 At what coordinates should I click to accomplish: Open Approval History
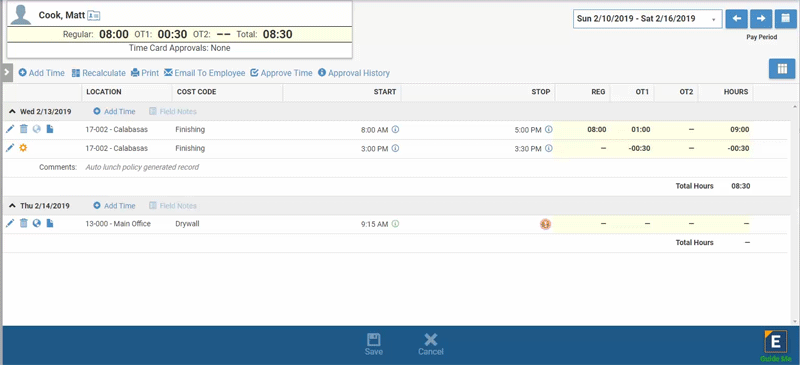pos(354,73)
